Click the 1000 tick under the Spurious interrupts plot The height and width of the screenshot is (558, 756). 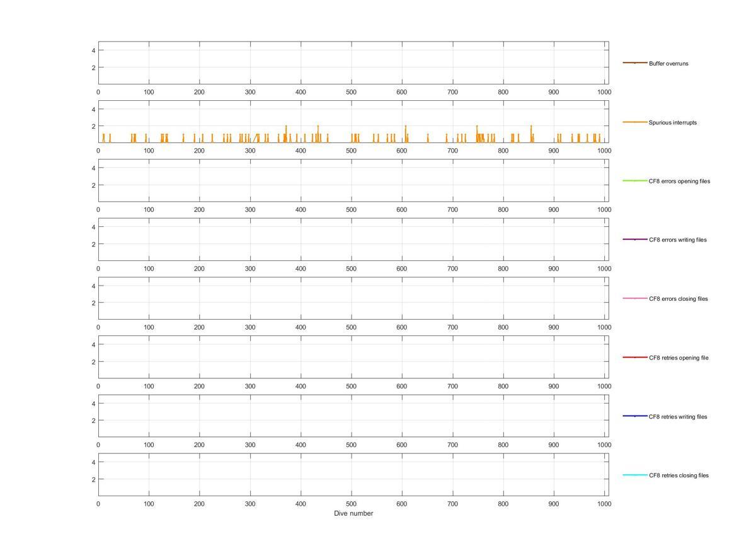click(x=604, y=151)
